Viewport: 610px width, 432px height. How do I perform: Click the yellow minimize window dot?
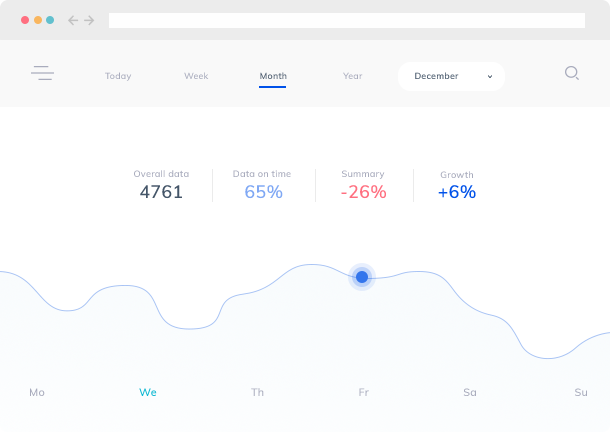(x=37, y=20)
